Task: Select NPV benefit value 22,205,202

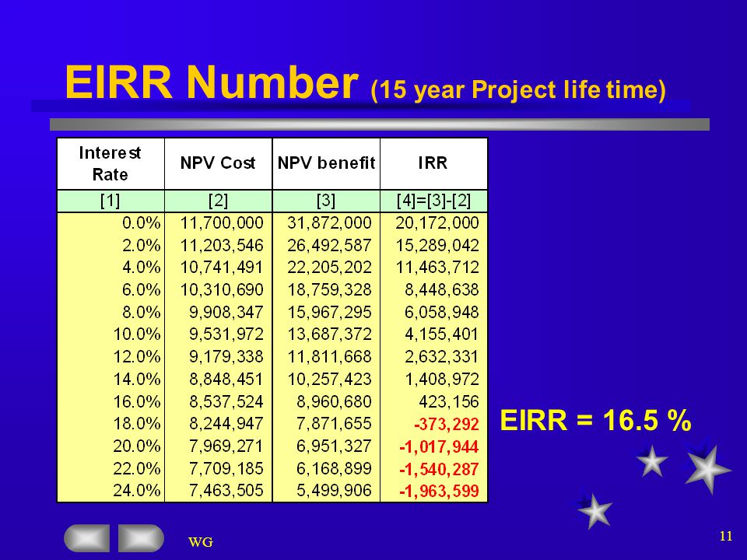Action: (x=329, y=267)
